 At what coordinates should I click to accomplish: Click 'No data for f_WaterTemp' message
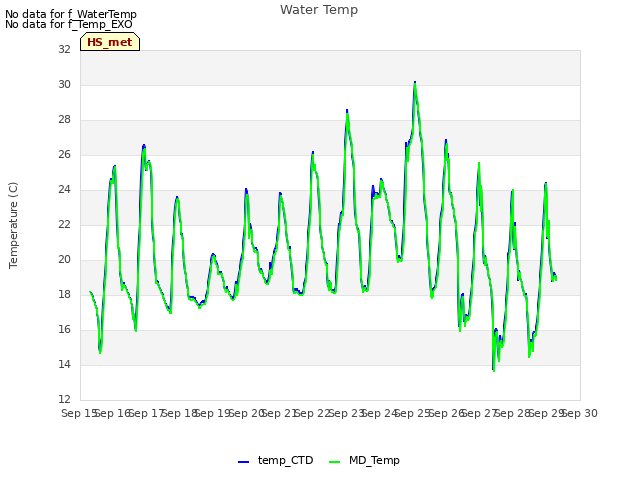point(71,14)
